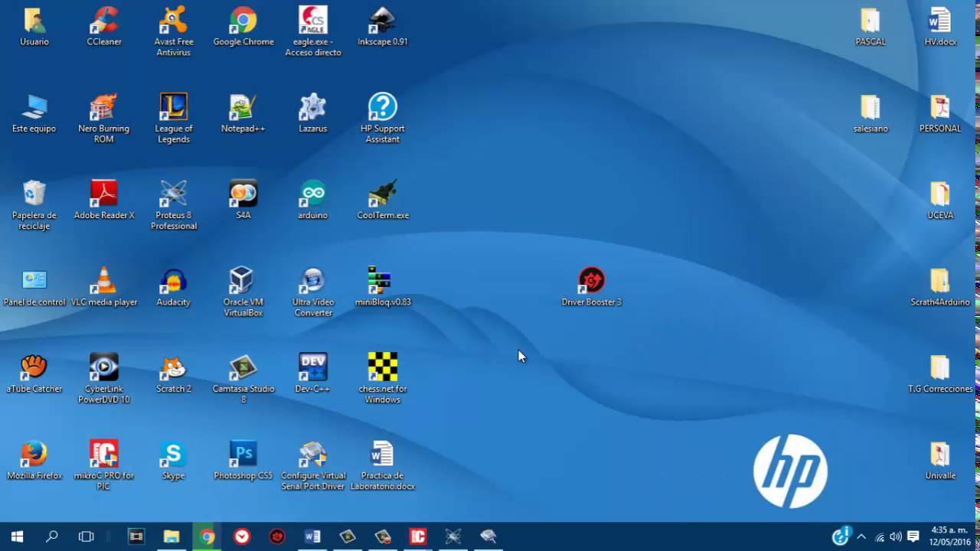Screen dimensions: 980x551
Task: Select the arduino shortcut
Action: click(313, 200)
